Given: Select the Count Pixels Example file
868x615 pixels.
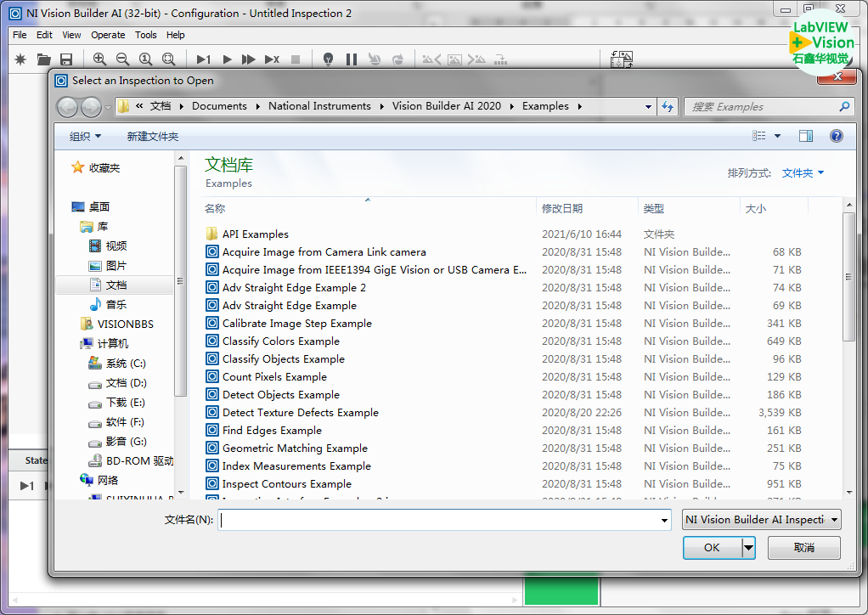Looking at the screenshot, I should [274, 377].
